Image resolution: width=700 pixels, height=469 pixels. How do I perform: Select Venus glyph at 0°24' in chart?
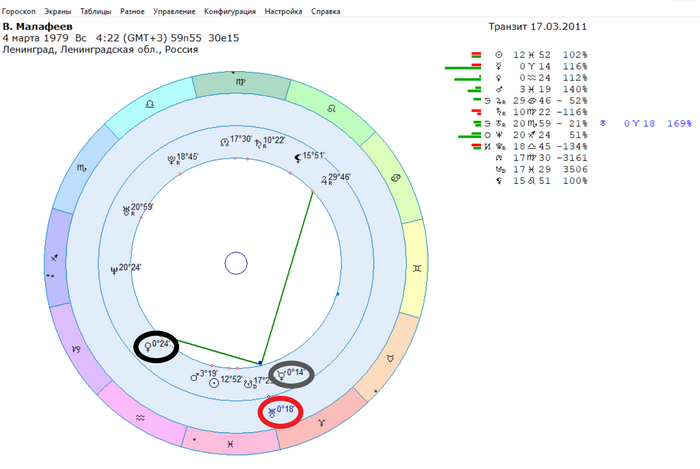(148, 346)
